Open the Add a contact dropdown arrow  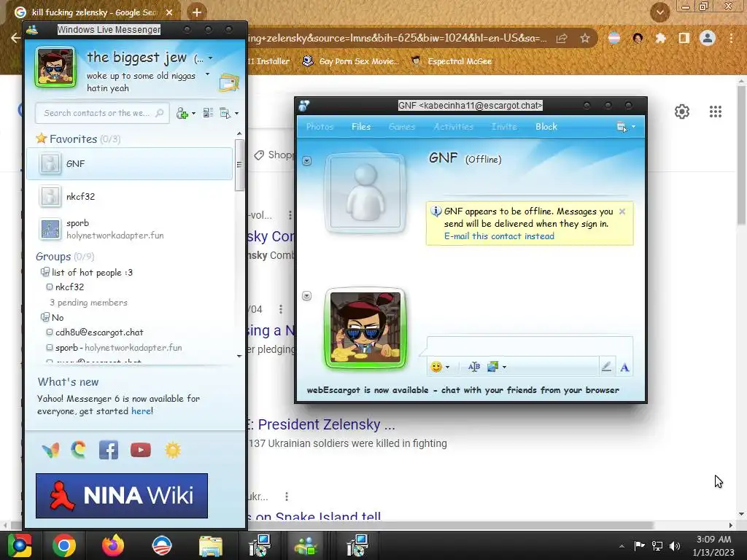[193, 113]
